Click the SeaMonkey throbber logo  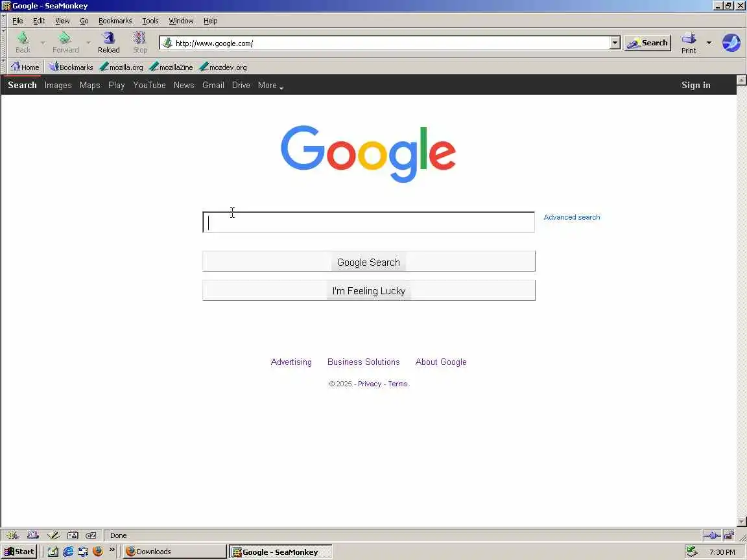click(x=731, y=43)
